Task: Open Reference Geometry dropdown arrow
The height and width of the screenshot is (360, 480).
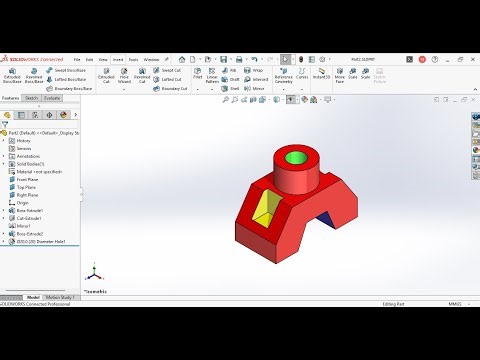Action: pos(284,89)
